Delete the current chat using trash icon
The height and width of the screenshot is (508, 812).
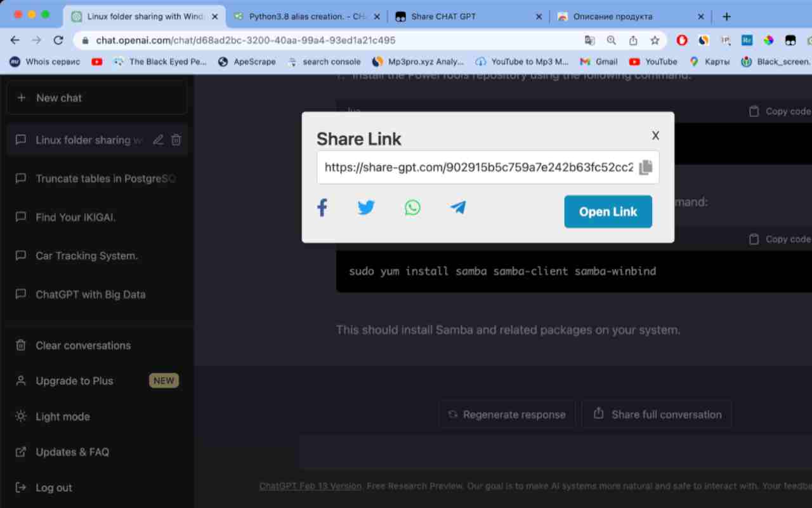tap(176, 140)
